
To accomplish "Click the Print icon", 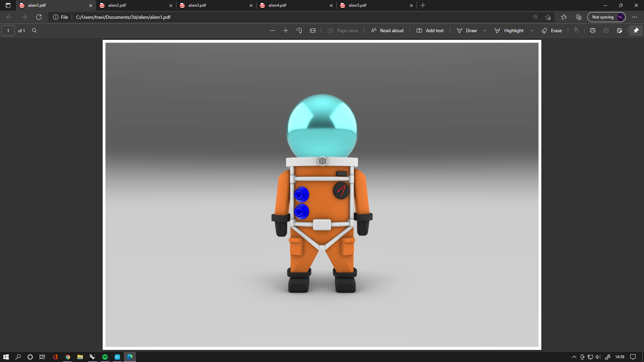I will pos(593,31).
